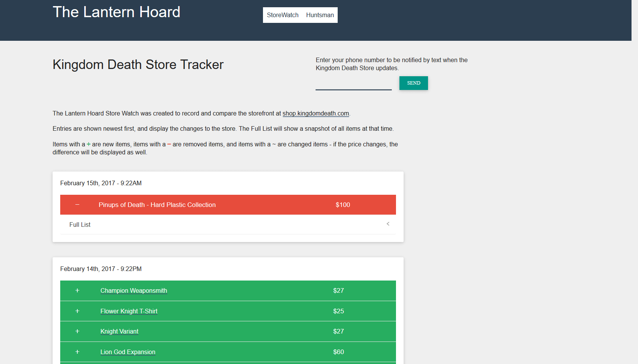
Task: Open the Huntsman nav tab
Action: (x=320, y=15)
